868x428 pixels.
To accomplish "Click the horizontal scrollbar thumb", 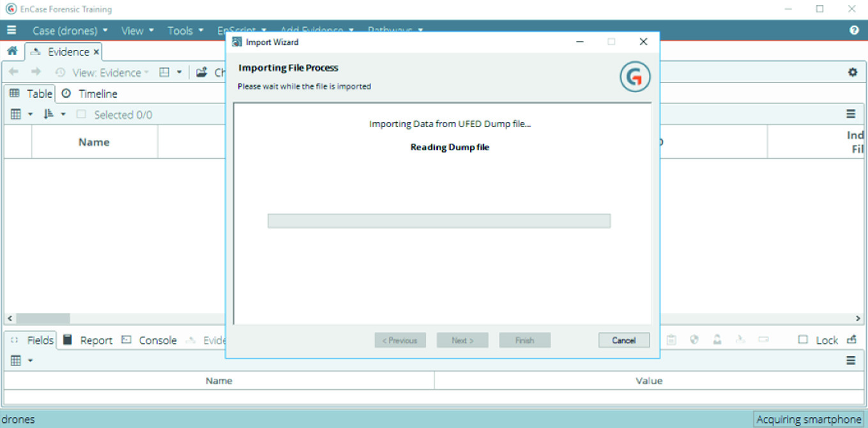I will click(43, 318).
